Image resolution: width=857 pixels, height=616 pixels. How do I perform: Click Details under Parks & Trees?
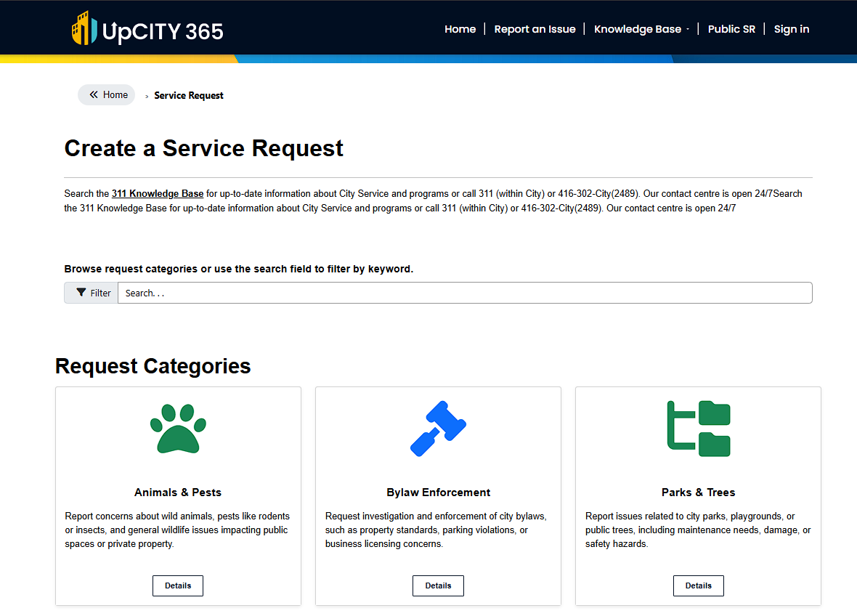(698, 585)
